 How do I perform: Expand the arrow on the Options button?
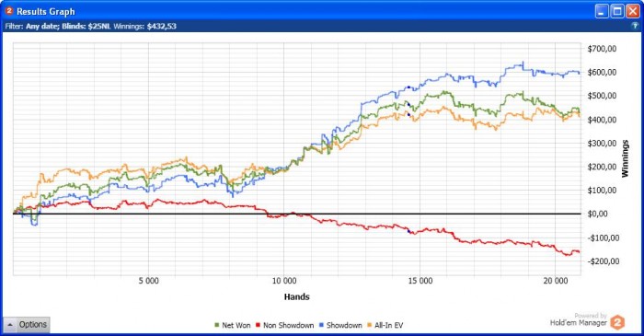pos(10,325)
